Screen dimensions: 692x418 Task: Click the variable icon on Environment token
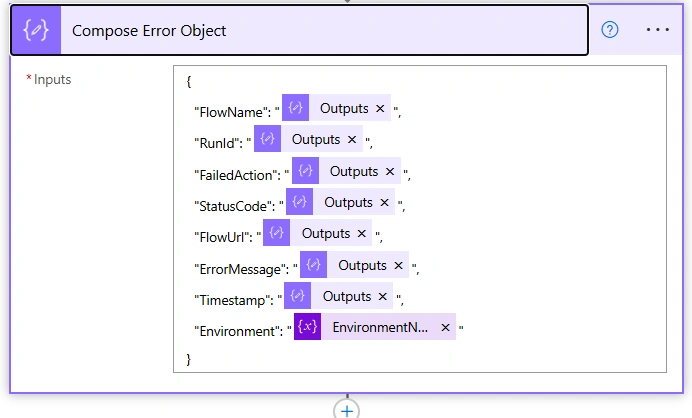coord(307,327)
